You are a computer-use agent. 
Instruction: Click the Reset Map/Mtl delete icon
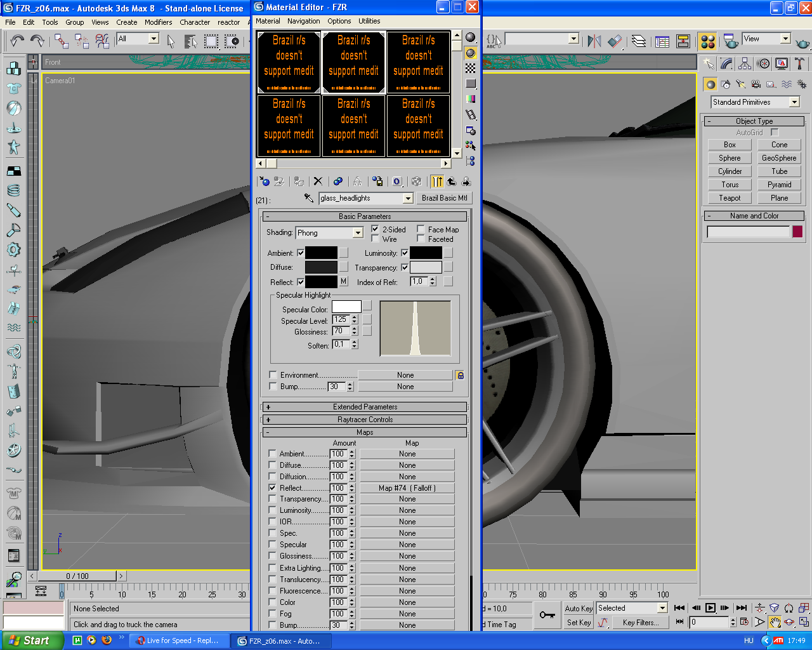coord(318,182)
